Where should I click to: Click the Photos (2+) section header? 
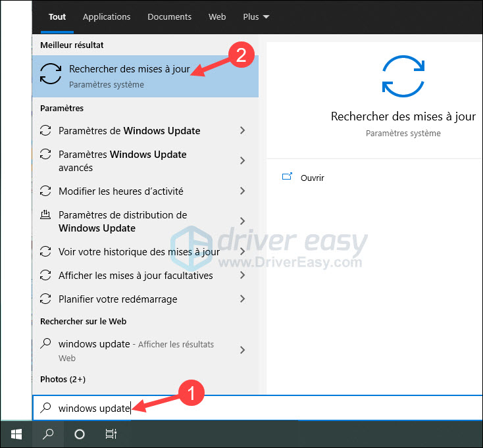click(x=63, y=379)
